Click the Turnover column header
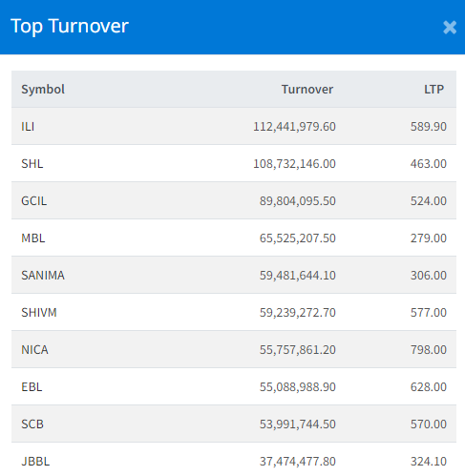 point(307,90)
